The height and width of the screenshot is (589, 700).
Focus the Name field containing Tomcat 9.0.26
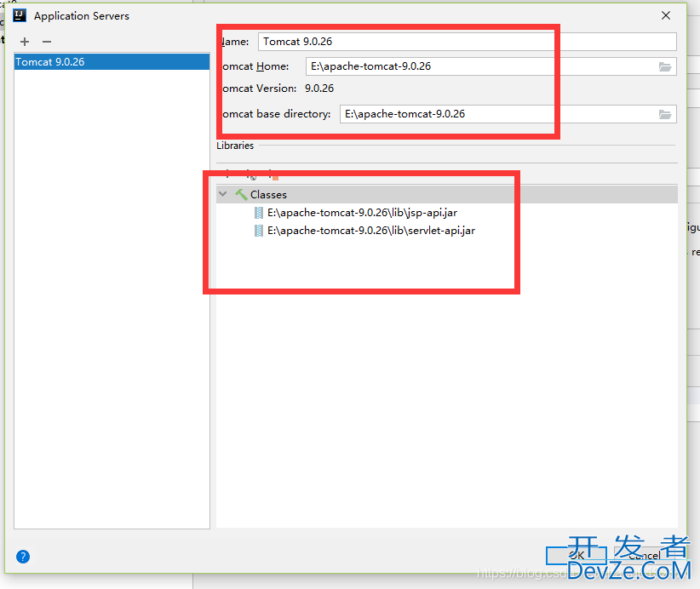[x=467, y=42]
